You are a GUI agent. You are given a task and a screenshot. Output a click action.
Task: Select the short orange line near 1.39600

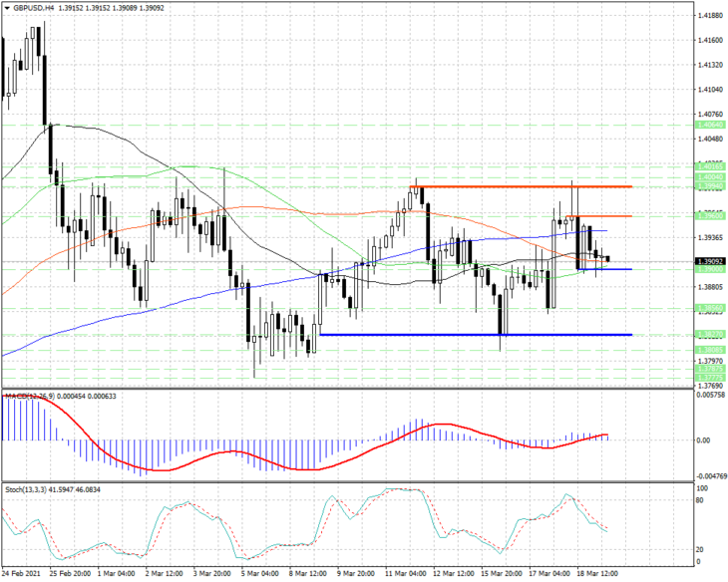point(599,216)
